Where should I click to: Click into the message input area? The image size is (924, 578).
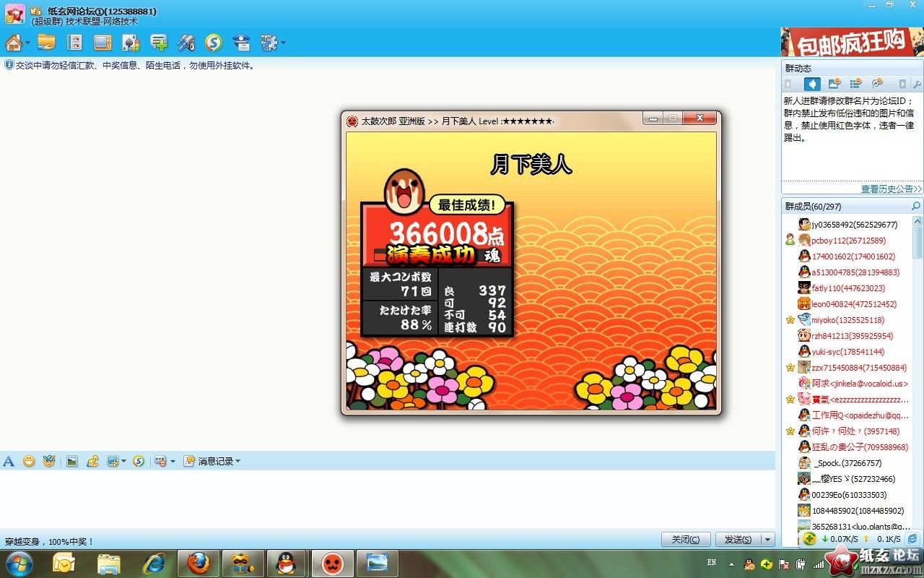pos(388,499)
